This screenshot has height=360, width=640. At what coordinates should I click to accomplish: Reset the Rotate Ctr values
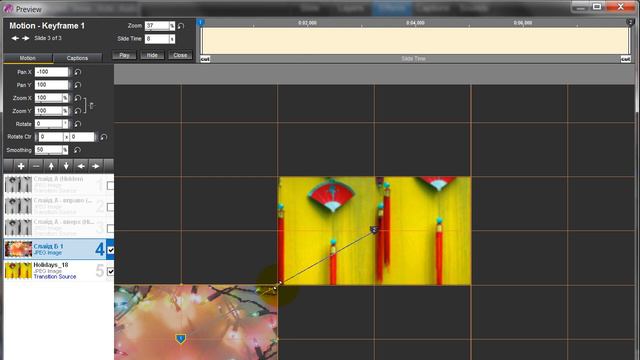pos(104,137)
